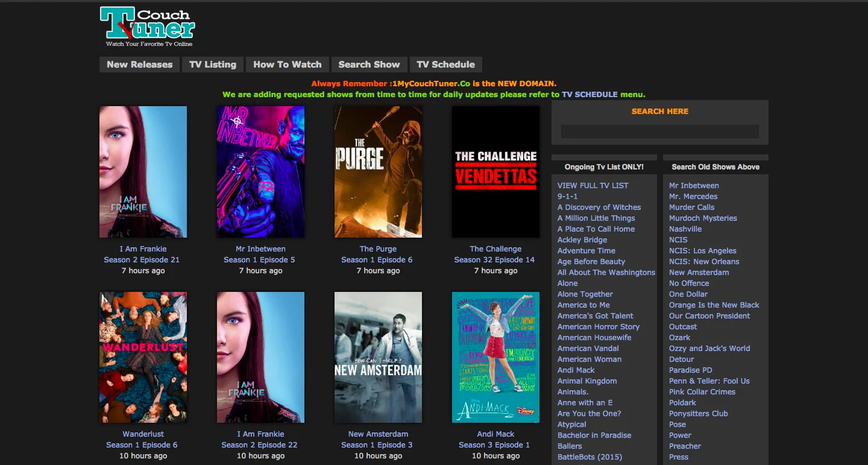Select New Amsterdam Season 1 Episode 3 link
Image resolution: width=868 pixels, height=465 pixels.
[378, 440]
